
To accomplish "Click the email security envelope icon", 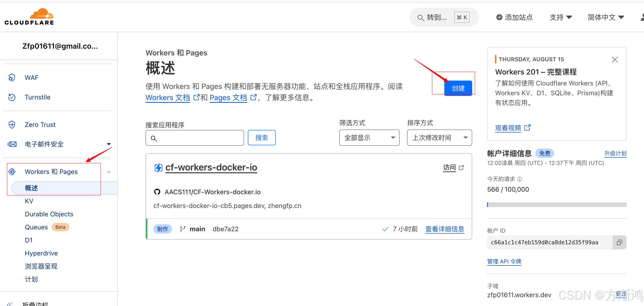I will 12,144.
